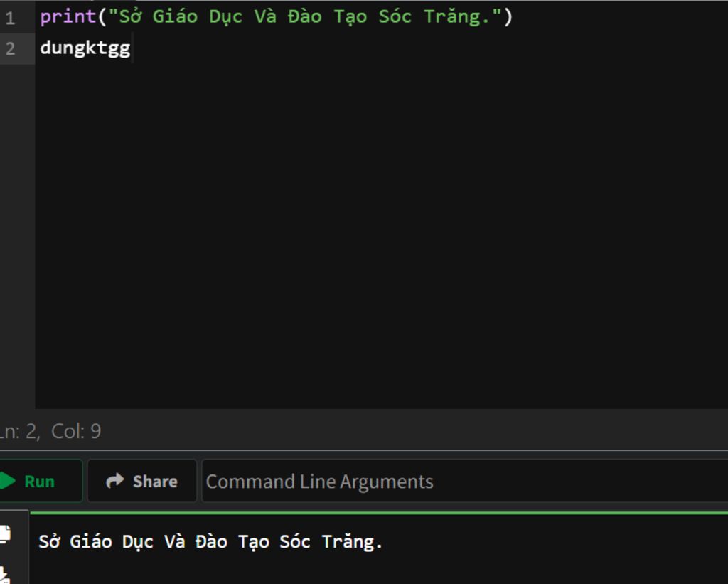
Task: Click the opening quote on line 1
Action: coord(113,17)
